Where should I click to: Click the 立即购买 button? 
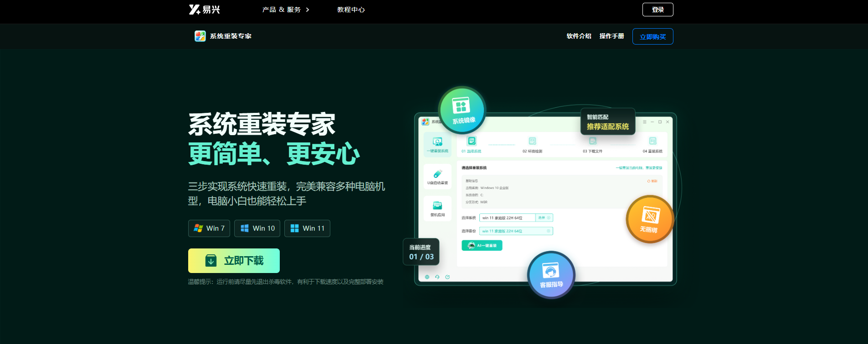[x=652, y=36]
